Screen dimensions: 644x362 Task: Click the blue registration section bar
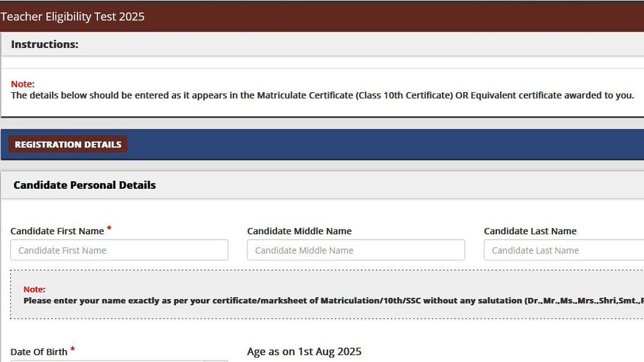tap(376, 144)
